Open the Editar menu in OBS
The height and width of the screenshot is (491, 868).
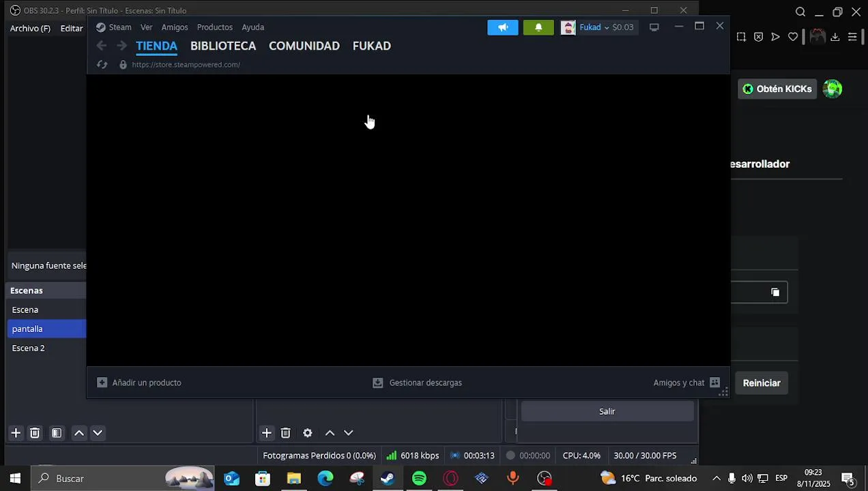pyautogui.click(x=72, y=29)
